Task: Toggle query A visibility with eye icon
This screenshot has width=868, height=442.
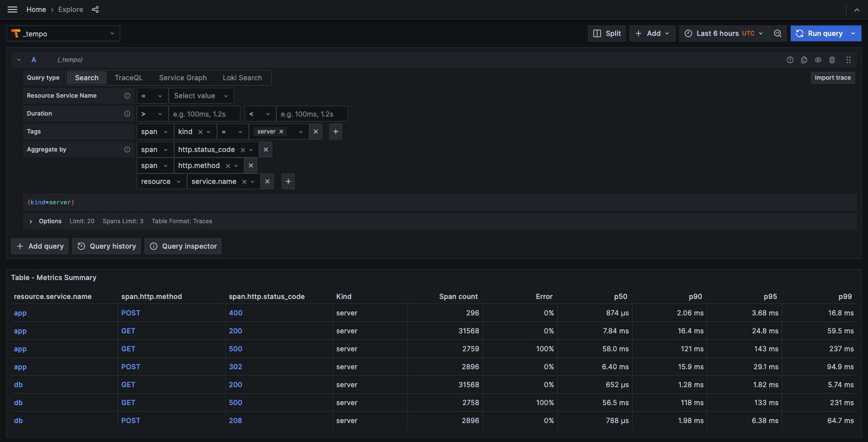Action: 818,60
